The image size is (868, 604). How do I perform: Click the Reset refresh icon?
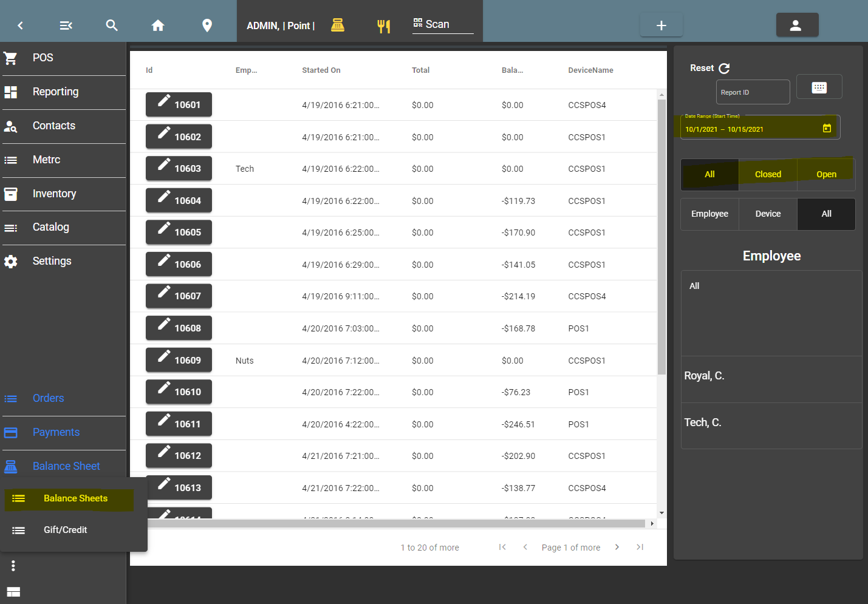pyautogui.click(x=724, y=68)
